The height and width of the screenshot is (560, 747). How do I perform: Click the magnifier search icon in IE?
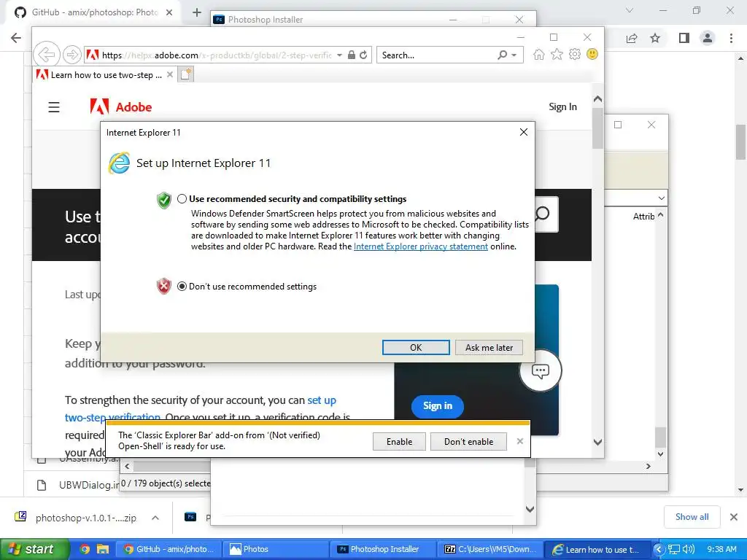[x=502, y=55]
